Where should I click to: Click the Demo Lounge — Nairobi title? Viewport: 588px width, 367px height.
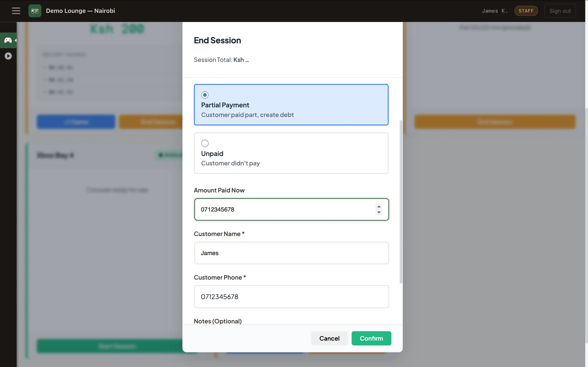[80, 11]
